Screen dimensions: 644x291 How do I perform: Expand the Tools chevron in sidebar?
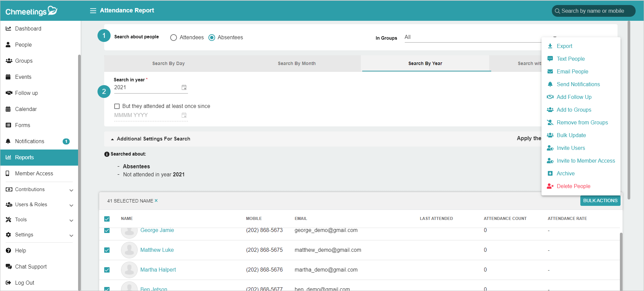click(x=71, y=220)
